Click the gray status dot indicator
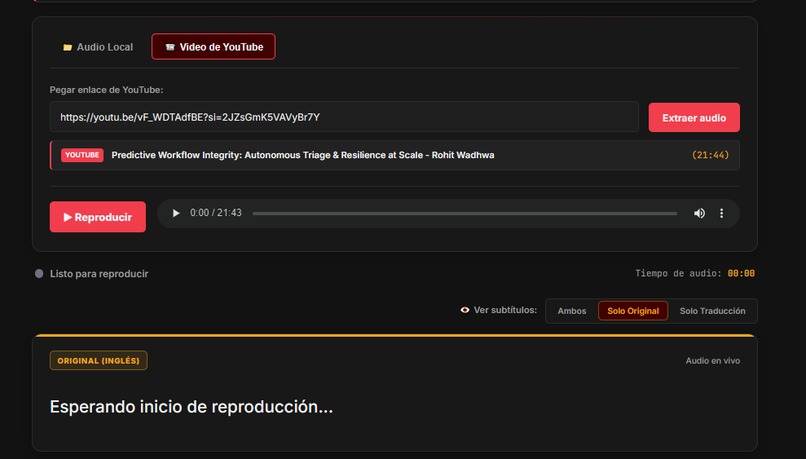The height and width of the screenshot is (459, 806). 39,273
